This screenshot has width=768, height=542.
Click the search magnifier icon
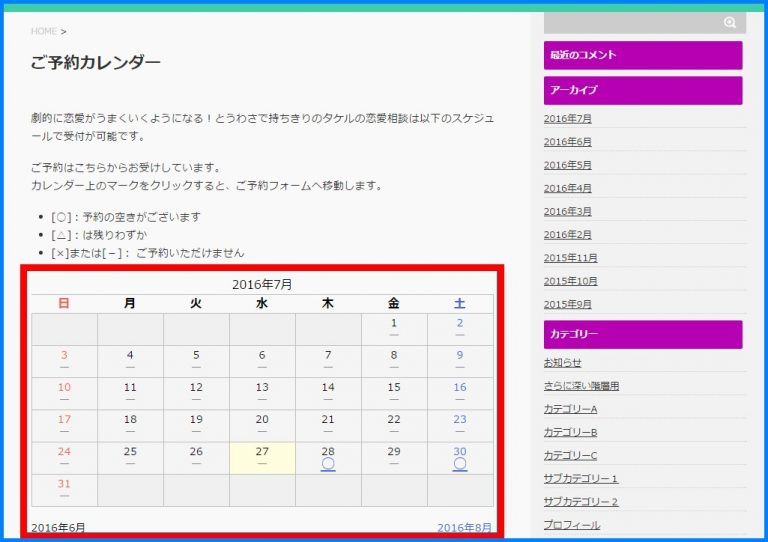730,22
